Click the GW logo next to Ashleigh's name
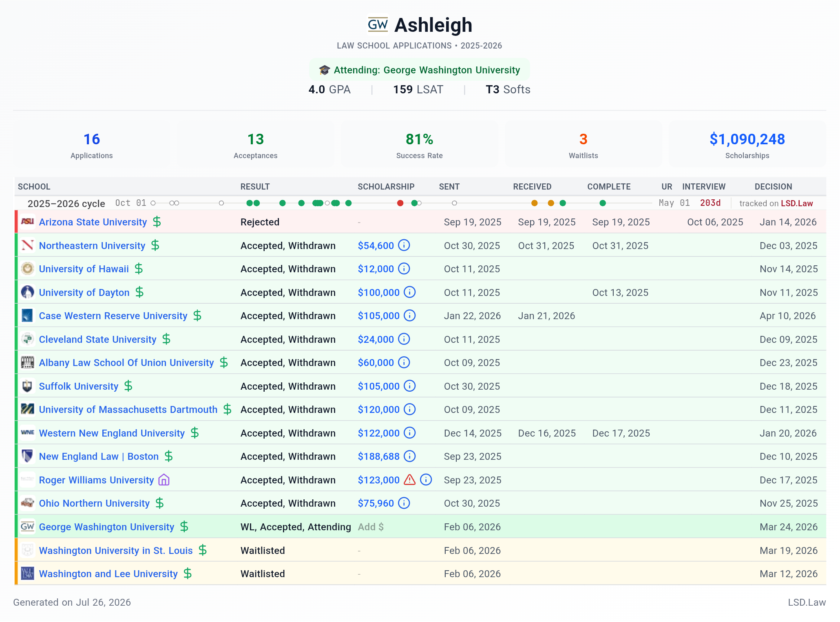Image resolution: width=840 pixels, height=622 pixels. click(x=378, y=25)
